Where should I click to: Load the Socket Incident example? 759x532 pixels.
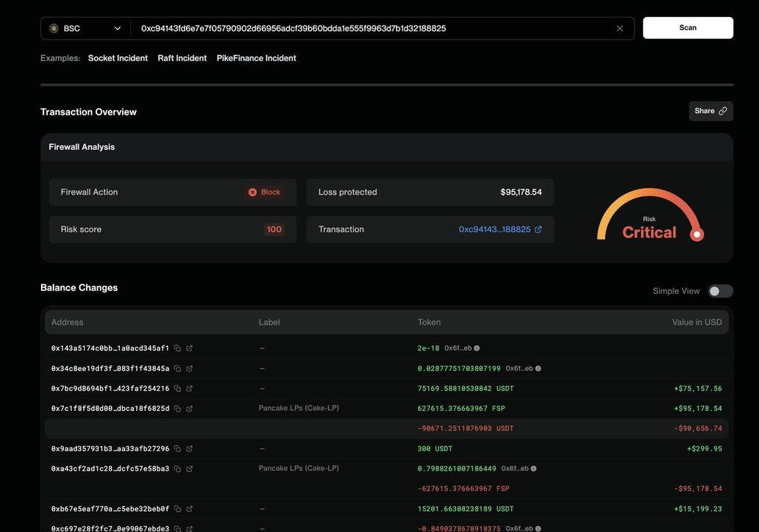118,58
